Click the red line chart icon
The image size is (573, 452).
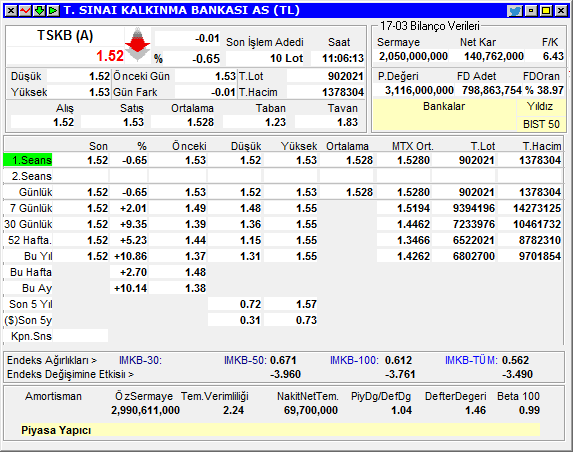(x=25, y=11)
